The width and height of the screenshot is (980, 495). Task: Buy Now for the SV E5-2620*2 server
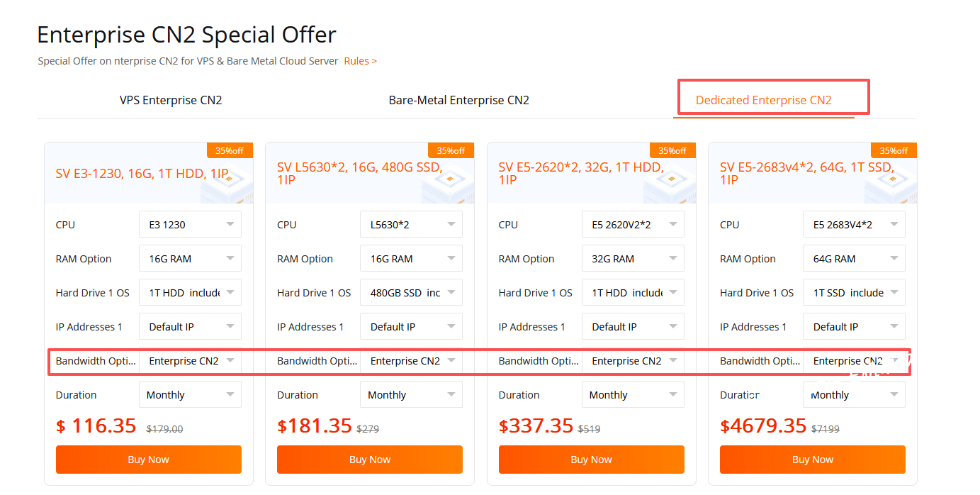(591, 460)
